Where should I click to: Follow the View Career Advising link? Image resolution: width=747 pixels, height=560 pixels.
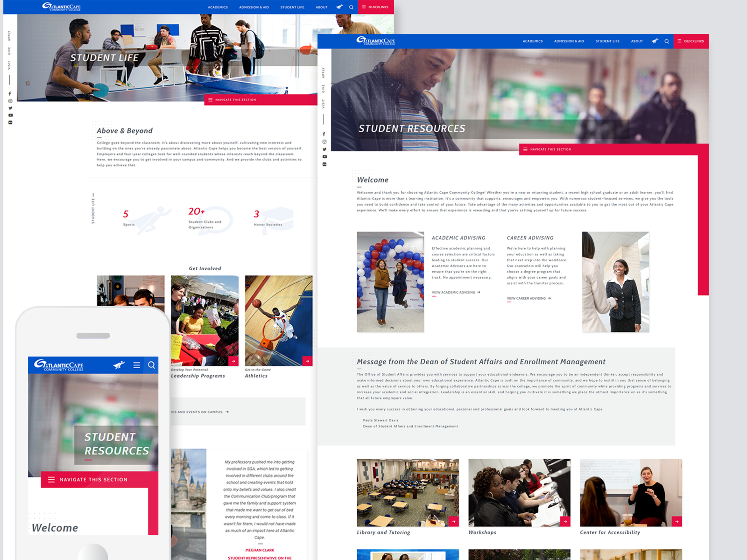pos(529,298)
